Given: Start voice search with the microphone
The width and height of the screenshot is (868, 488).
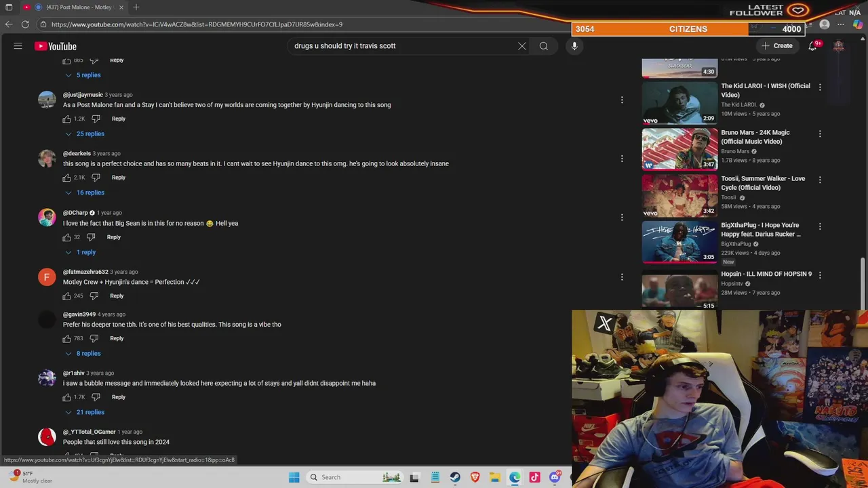Looking at the screenshot, I should [x=574, y=46].
